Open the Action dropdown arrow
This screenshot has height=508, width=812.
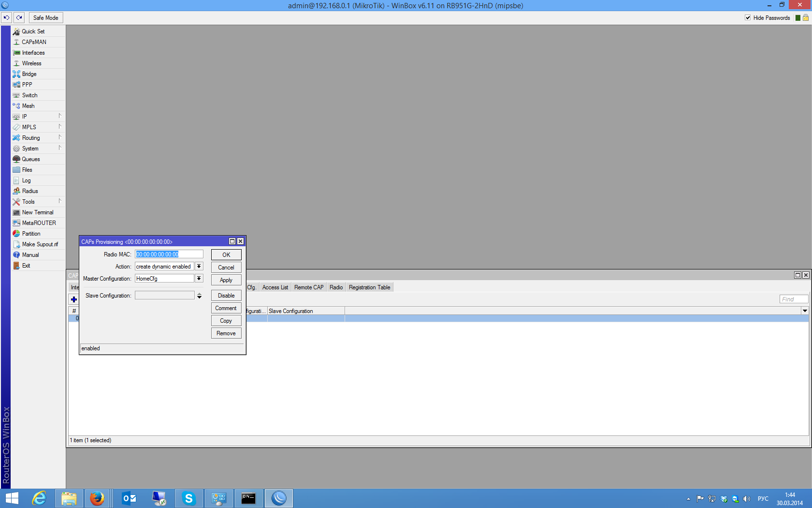click(x=199, y=267)
